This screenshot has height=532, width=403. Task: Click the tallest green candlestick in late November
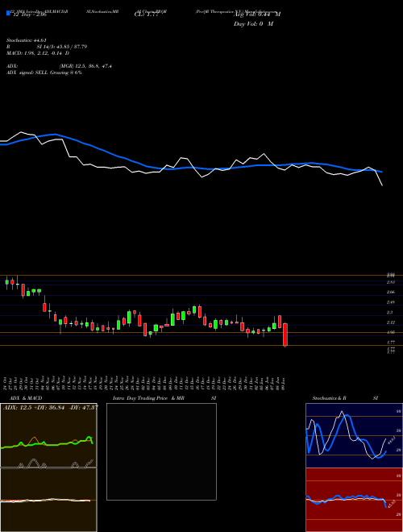tap(129, 318)
